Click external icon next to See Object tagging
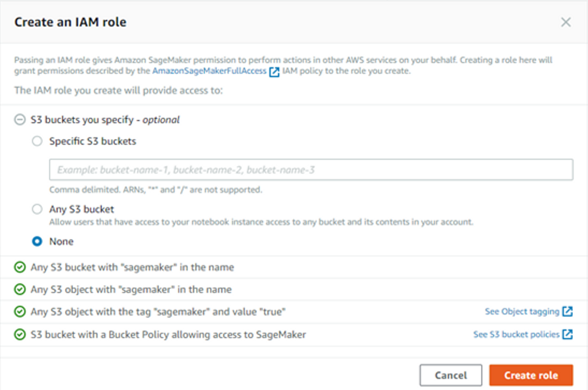The width and height of the screenshot is (588, 390). [x=568, y=312]
